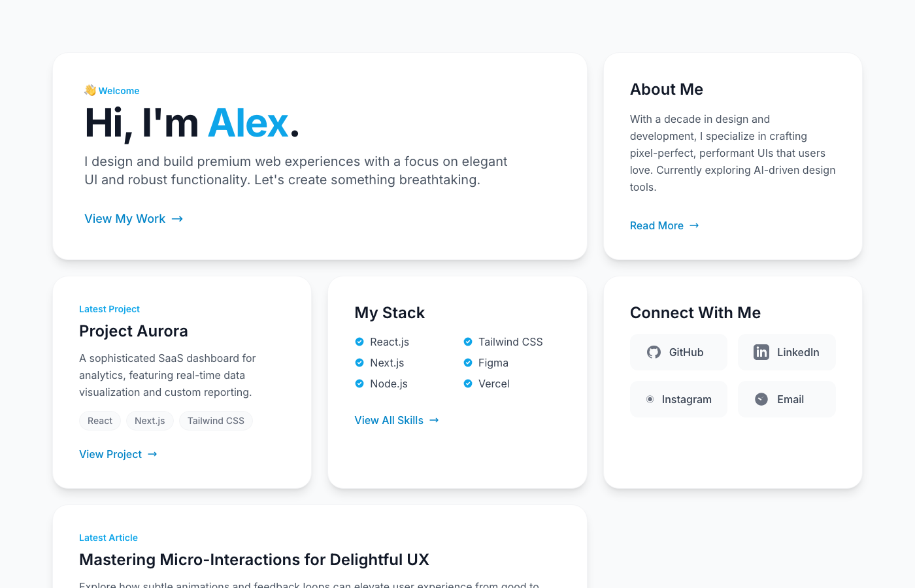
Task: Toggle the checkmark beside Next.js
Action: 359,363
